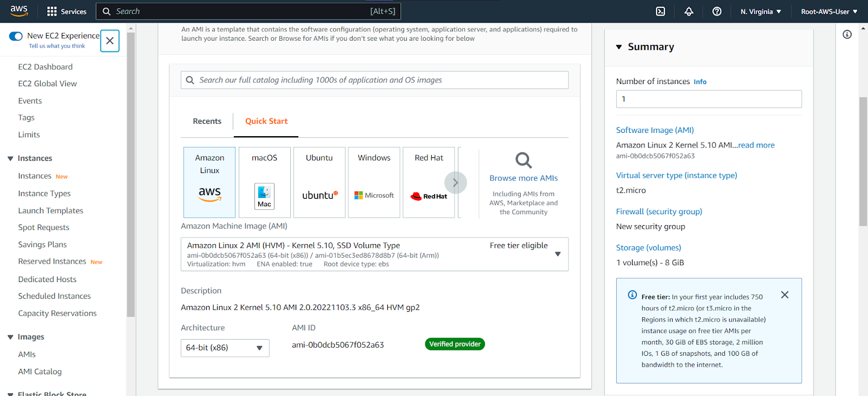
Task: Open Instance Types
Action: pyautogui.click(x=44, y=194)
